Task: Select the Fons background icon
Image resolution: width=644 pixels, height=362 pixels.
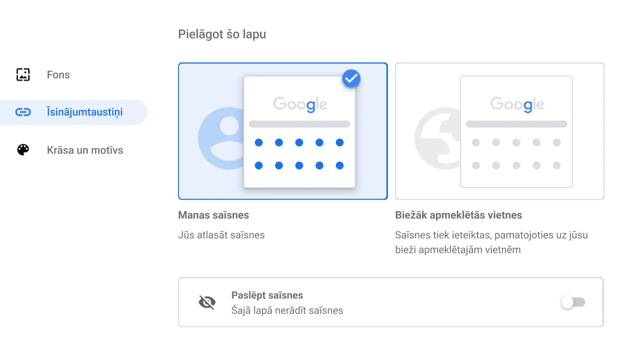Action: (23, 74)
